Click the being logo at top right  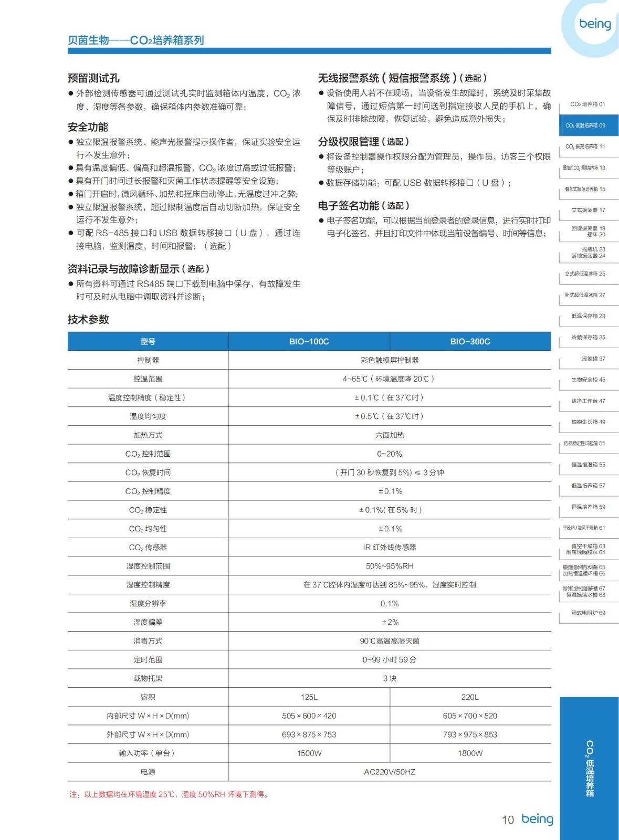[x=594, y=24]
